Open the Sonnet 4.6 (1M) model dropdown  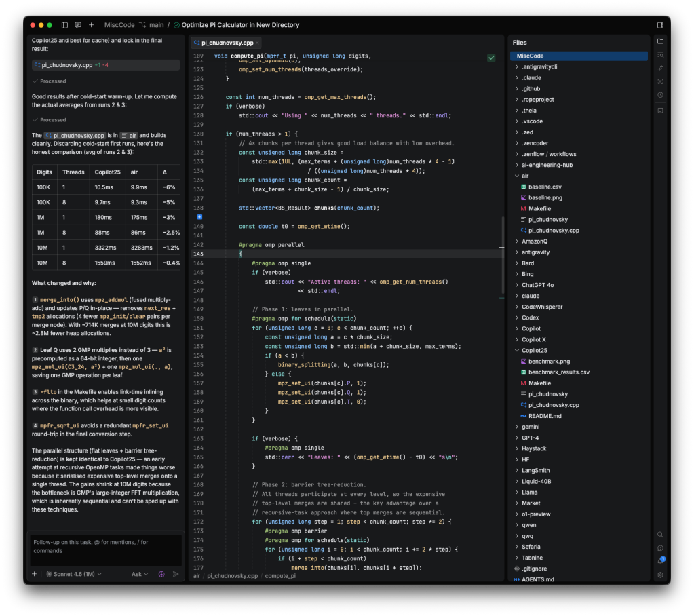point(74,574)
